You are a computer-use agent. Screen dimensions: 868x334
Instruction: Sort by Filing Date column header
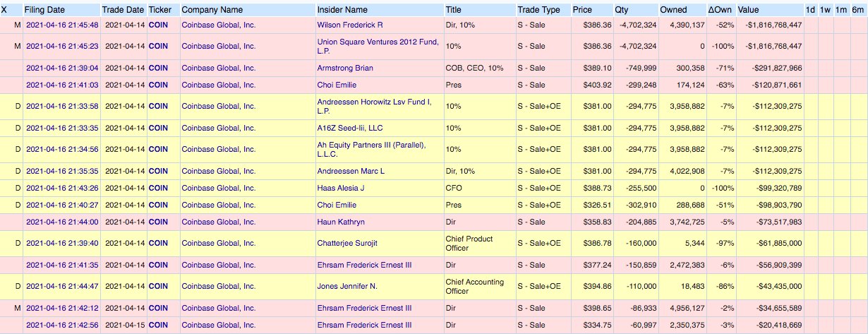[x=44, y=10]
